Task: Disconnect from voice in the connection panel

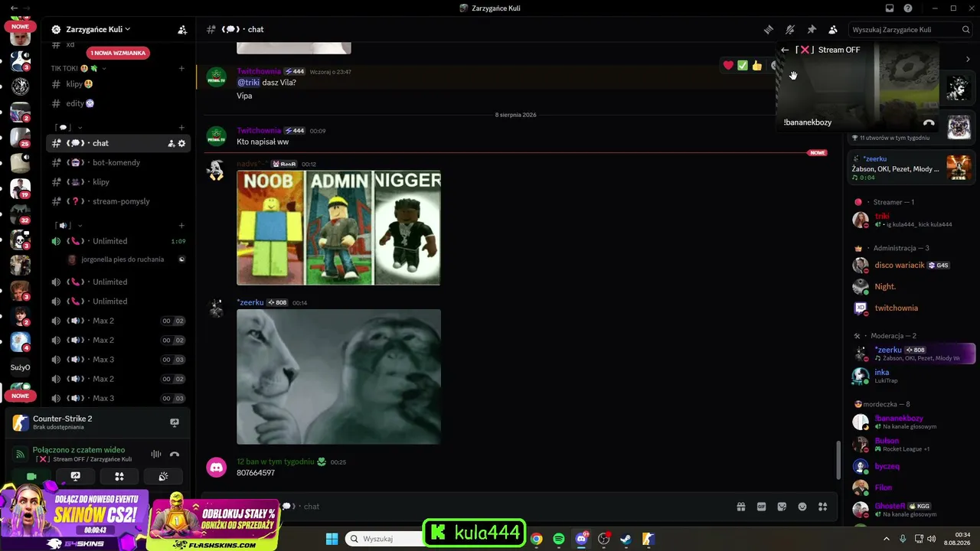Action: click(x=175, y=454)
